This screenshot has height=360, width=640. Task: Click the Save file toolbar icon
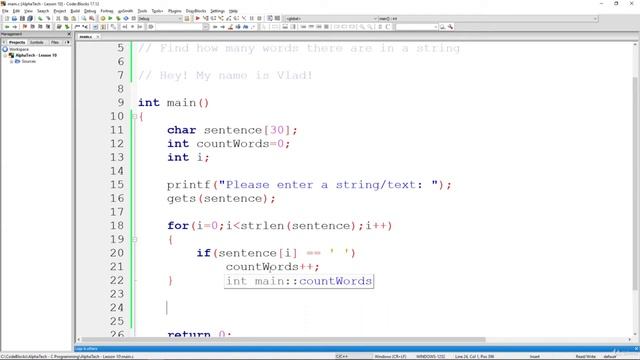click(x=22, y=18)
